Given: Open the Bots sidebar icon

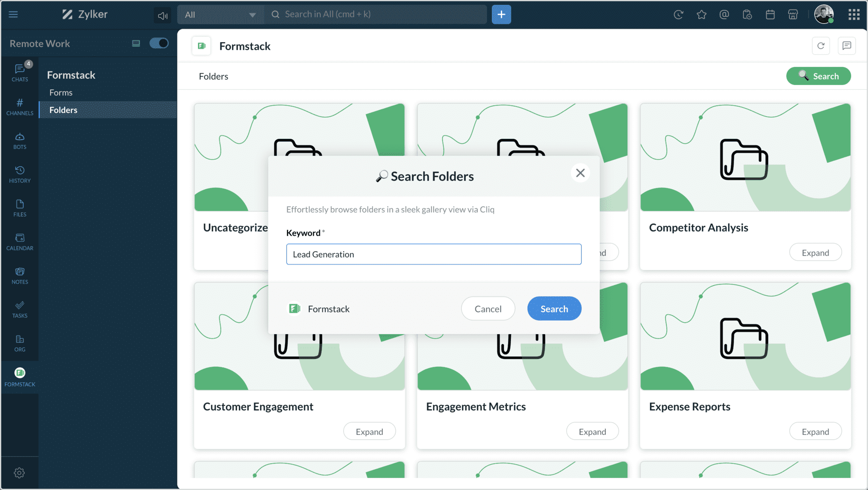Looking at the screenshot, I should [x=20, y=141].
